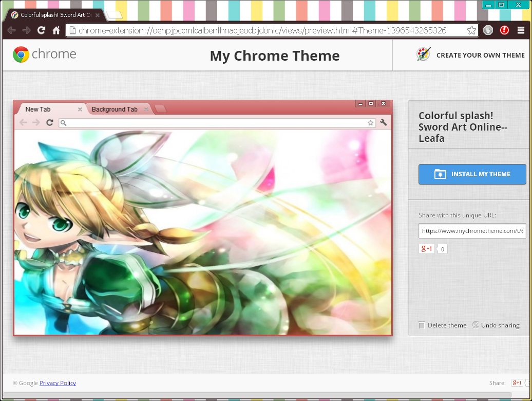532x401 pixels.
Task: Select the New Tab in the theme preview
Action: click(x=37, y=109)
